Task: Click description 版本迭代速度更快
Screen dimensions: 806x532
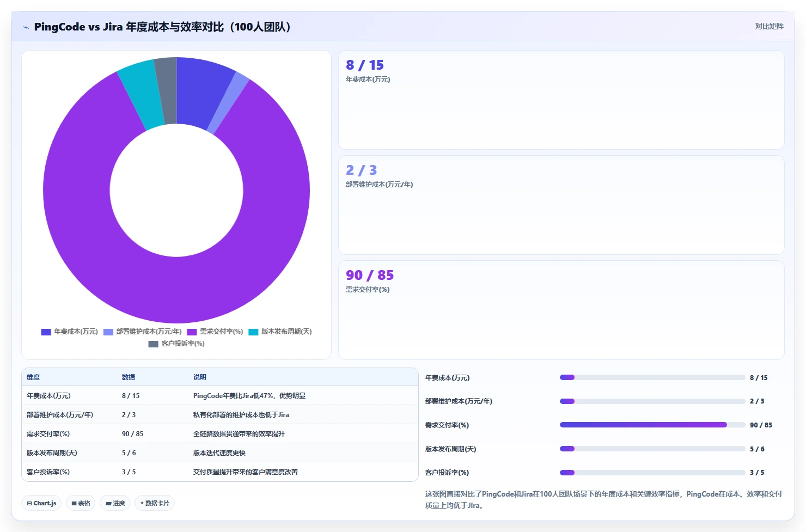Action: [219, 453]
